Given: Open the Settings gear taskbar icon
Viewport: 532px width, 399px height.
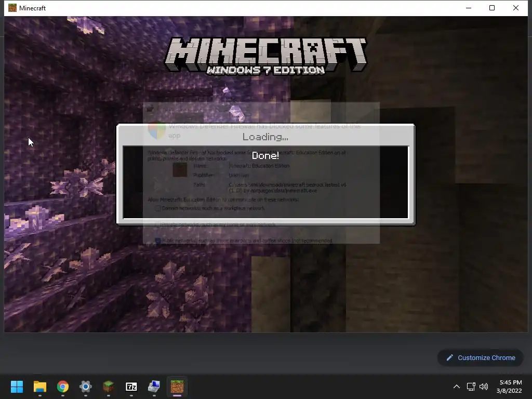Looking at the screenshot, I should [x=86, y=387].
